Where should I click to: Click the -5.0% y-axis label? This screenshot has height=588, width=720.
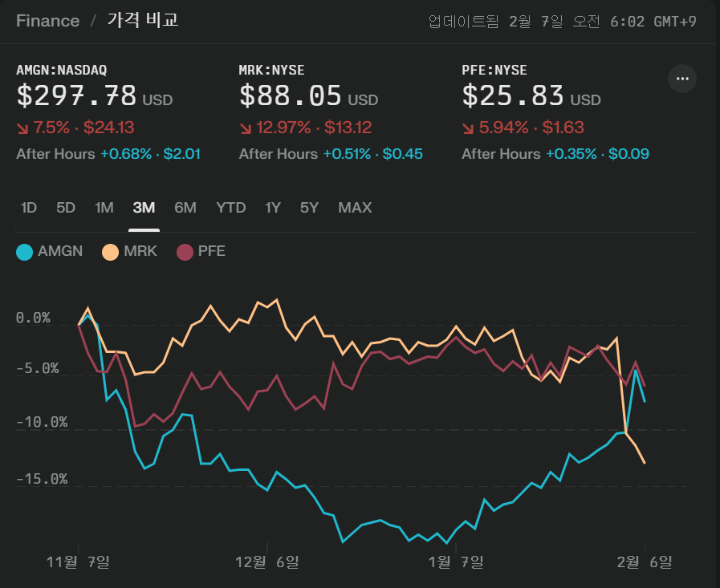click(38, 368)
